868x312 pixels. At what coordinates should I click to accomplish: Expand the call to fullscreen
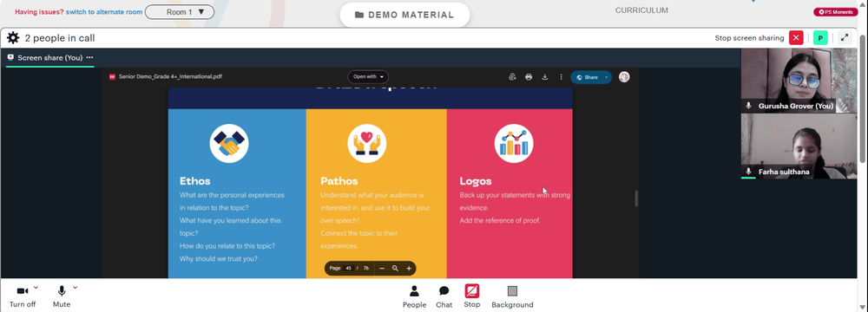pos(845,37)
